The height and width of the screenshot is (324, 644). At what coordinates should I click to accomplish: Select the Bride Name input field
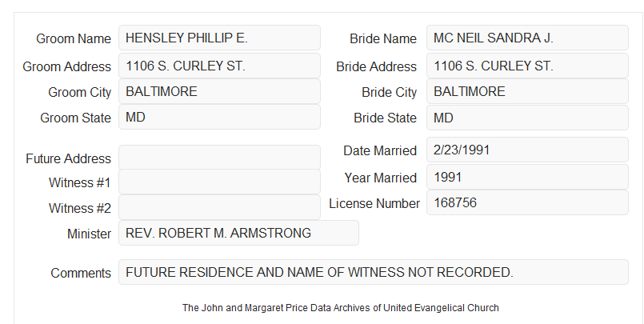tap(527, 38)
